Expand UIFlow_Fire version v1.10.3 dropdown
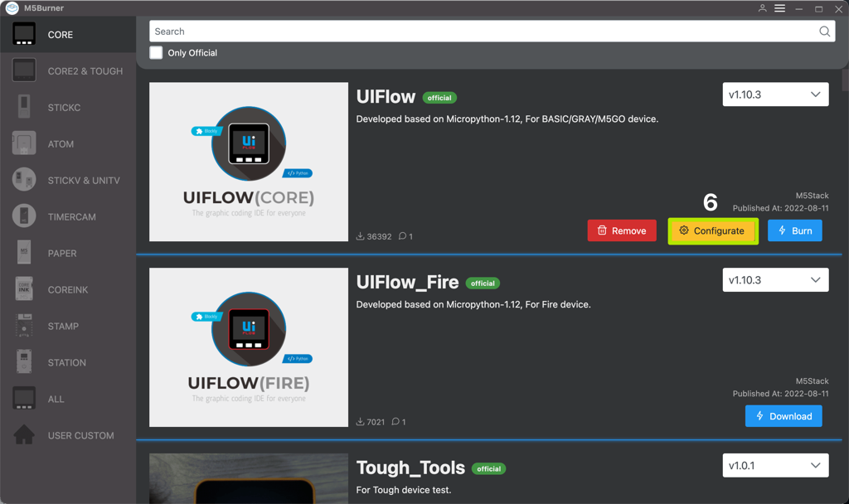849x504 pixels. point(775,280)
